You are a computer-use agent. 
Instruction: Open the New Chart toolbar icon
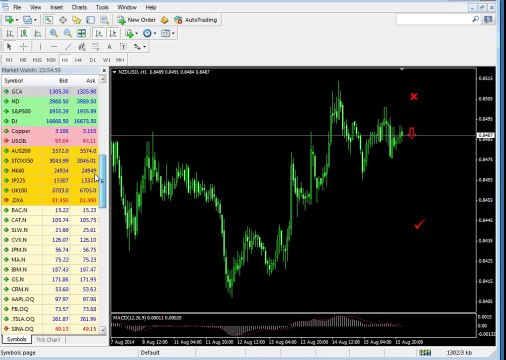coord(10,20)
